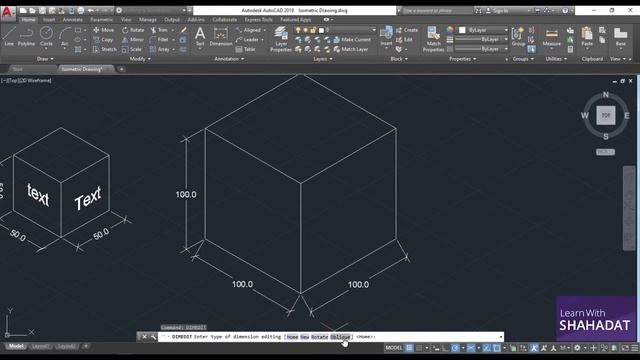Click the Undo arrow in Quick Access toolbar
640x360 pixels.
click(91, 10)
